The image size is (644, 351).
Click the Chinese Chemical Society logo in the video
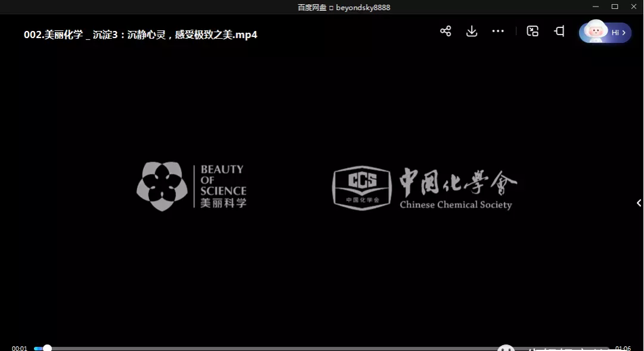[x=425, y=188]
